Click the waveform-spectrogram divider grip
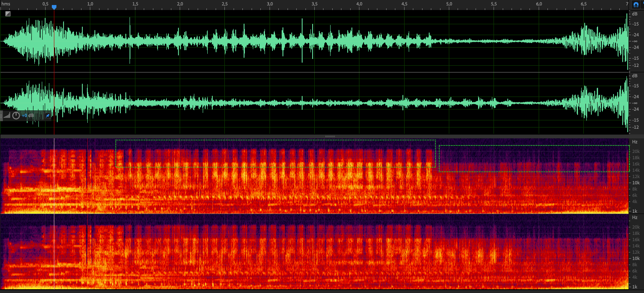Viewport: 644px width, 293px height. click(x=330, y=136)
